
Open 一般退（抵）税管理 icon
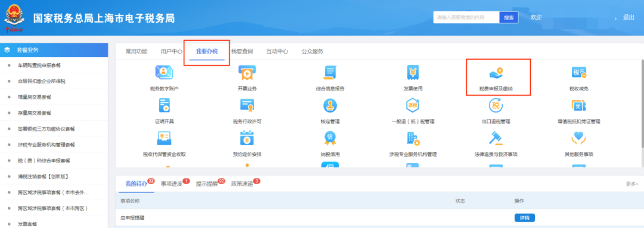413,106
